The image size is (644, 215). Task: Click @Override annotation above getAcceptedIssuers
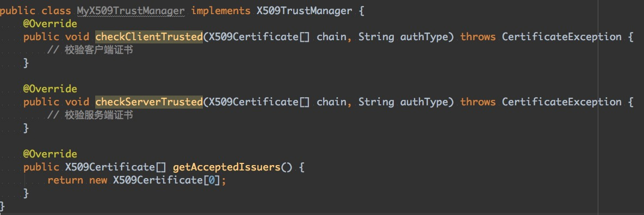[x=50, y=154]
